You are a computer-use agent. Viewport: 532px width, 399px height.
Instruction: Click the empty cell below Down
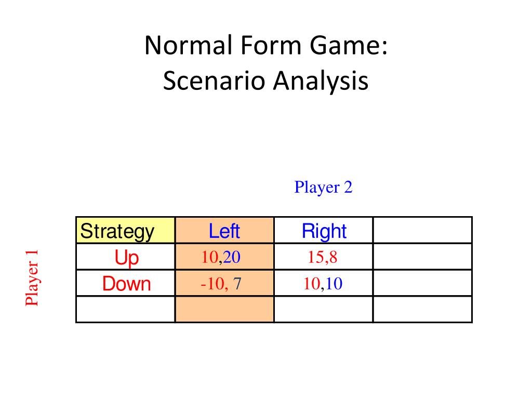(x=126, y=309)
